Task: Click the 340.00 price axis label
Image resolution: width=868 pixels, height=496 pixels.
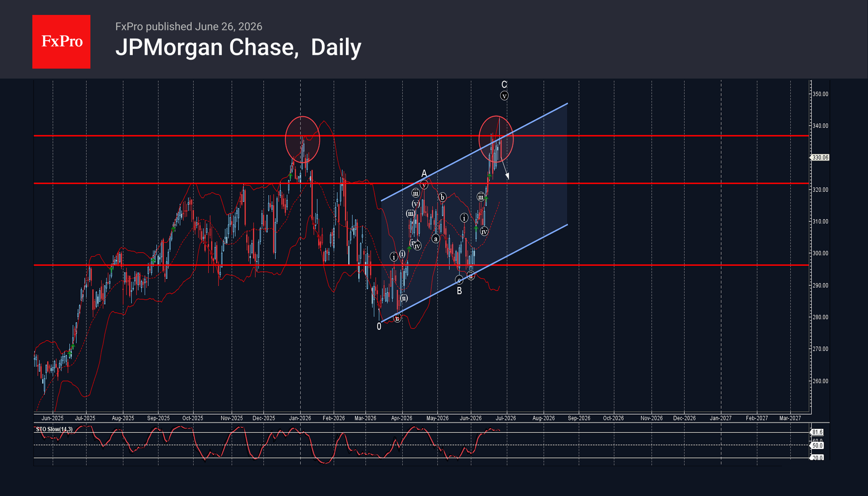Action: pos(820,126)
